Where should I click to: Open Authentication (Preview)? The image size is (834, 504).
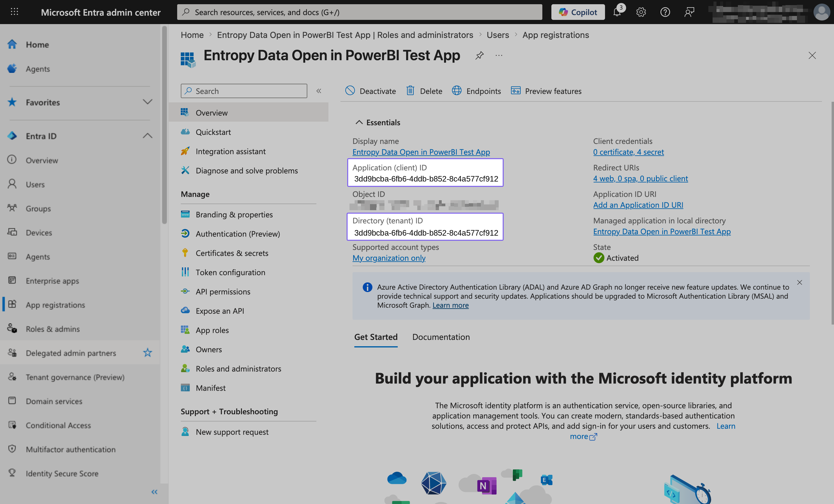click(238, 233)
